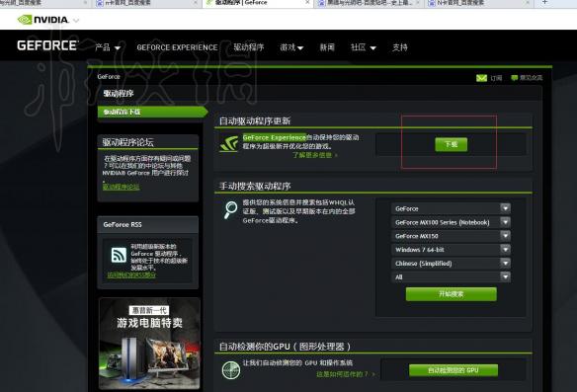Switch to the last N卡官网 browser tab
Viewport: 577px width, 392px height.
(x=478, y=3)
